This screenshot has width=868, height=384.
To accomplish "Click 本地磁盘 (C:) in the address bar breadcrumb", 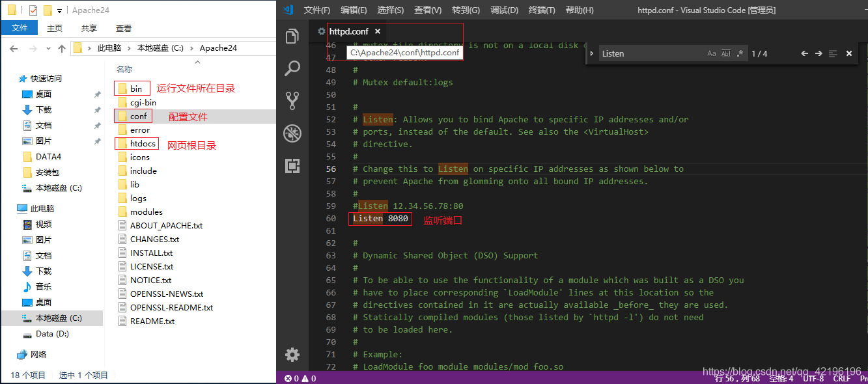I will [161, 48].
